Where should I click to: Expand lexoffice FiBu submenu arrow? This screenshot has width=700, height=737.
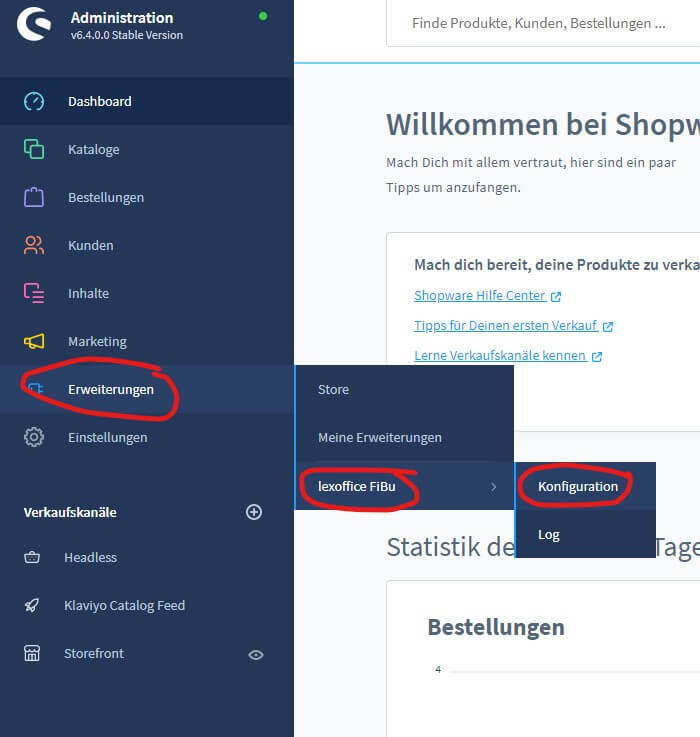click(x=494, y=486)
